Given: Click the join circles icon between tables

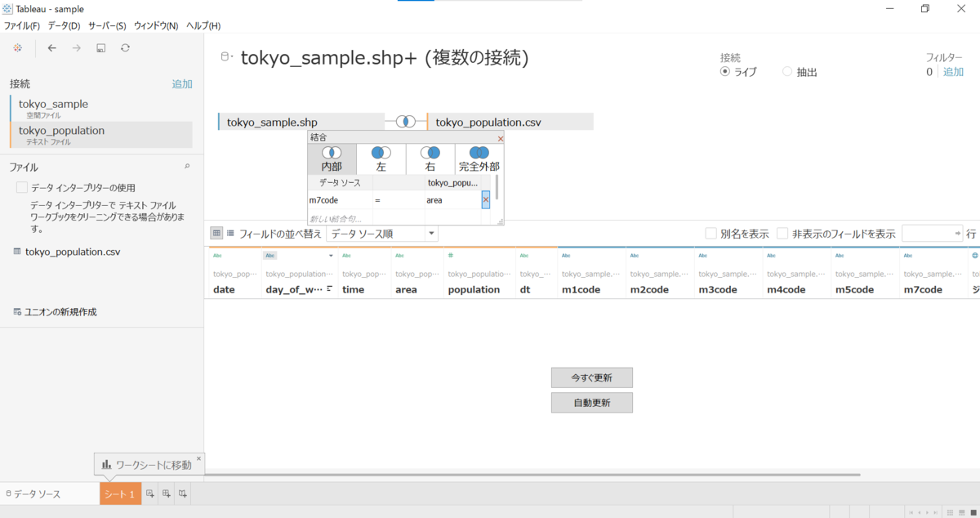Looking at the screenshot, I should [x=406, y=122].
